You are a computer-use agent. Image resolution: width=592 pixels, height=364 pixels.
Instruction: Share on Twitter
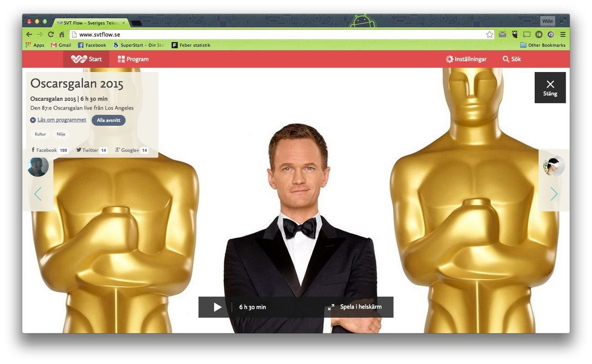tap(92, 150)
